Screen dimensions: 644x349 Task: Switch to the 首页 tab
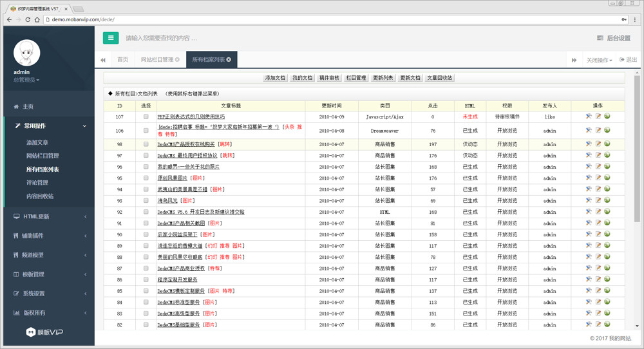pos(122,59)
